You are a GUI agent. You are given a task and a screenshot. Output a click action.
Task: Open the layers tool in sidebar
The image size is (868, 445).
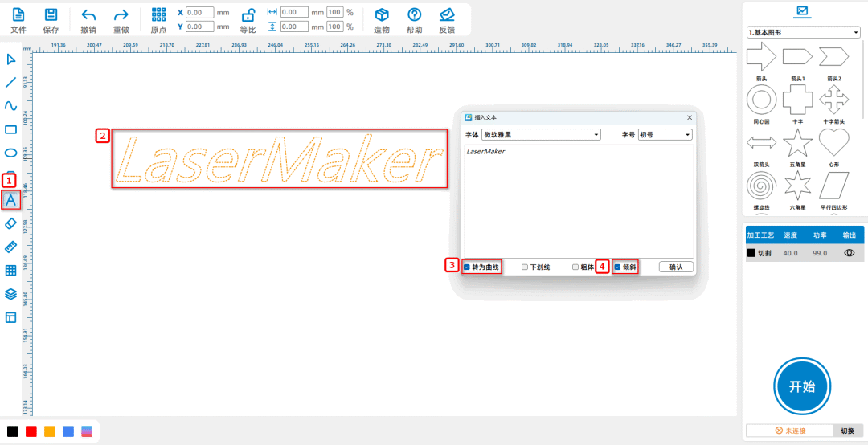[x=11, y=294]
